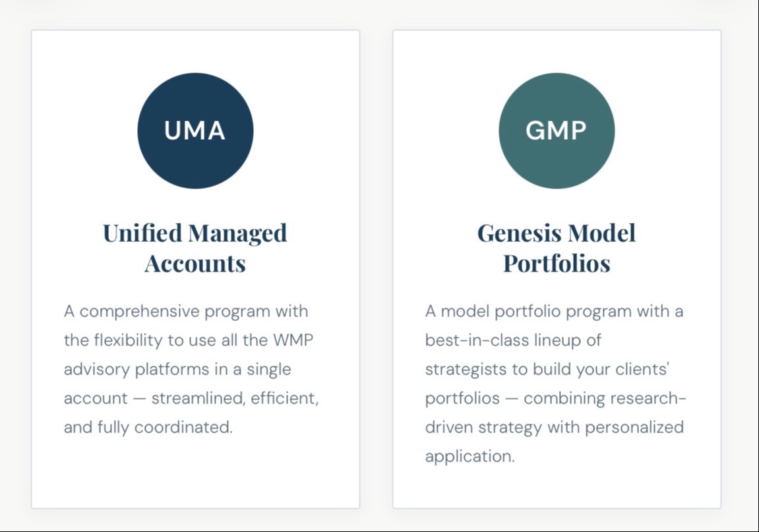Click the "GMP" letters inside the circle

point(556,131)
